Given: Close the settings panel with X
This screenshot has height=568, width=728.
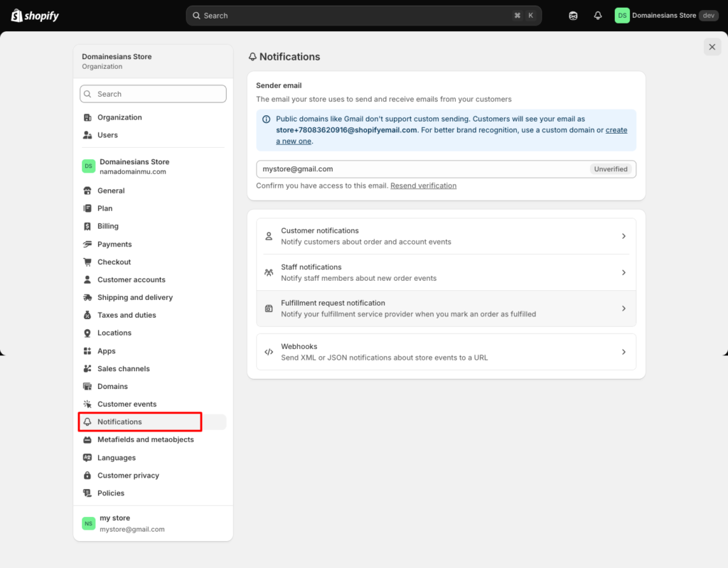Looking at the screenshot, I should (x=712, y=47).
